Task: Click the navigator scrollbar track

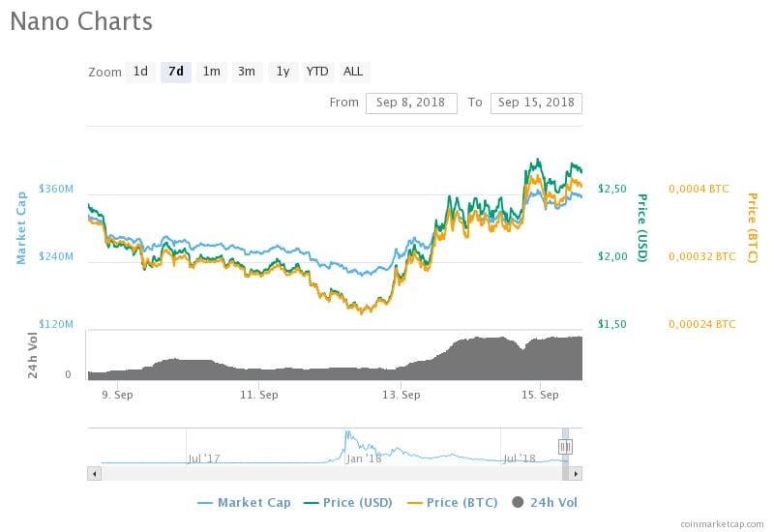Action: click(331, 474)
